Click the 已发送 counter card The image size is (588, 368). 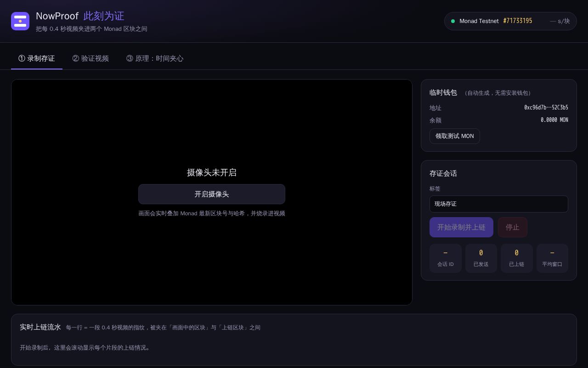tap(481, 258)
